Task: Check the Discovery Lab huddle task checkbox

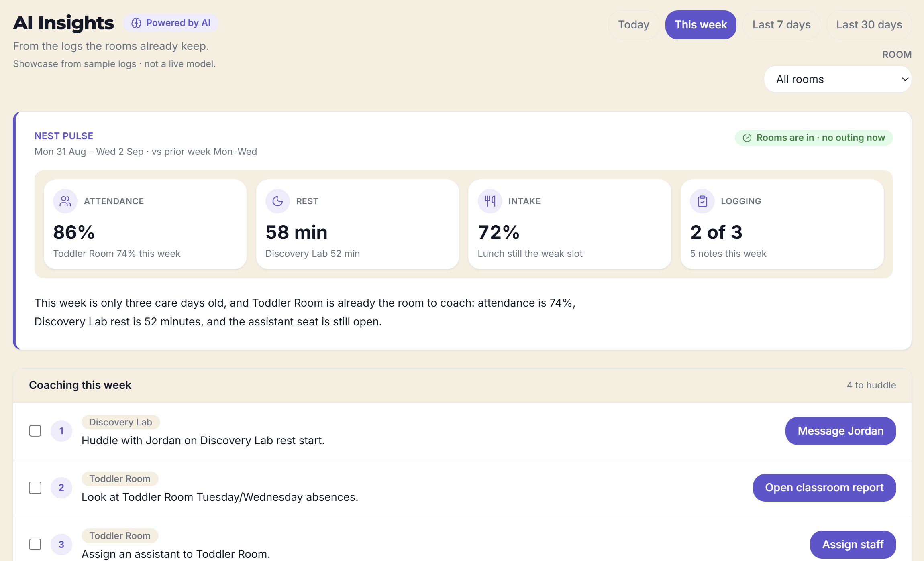Action: pos(35,431)
